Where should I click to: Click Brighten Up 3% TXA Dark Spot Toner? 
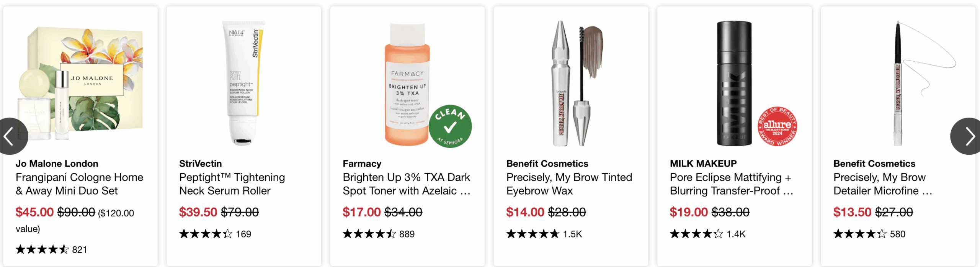(406, 184)
